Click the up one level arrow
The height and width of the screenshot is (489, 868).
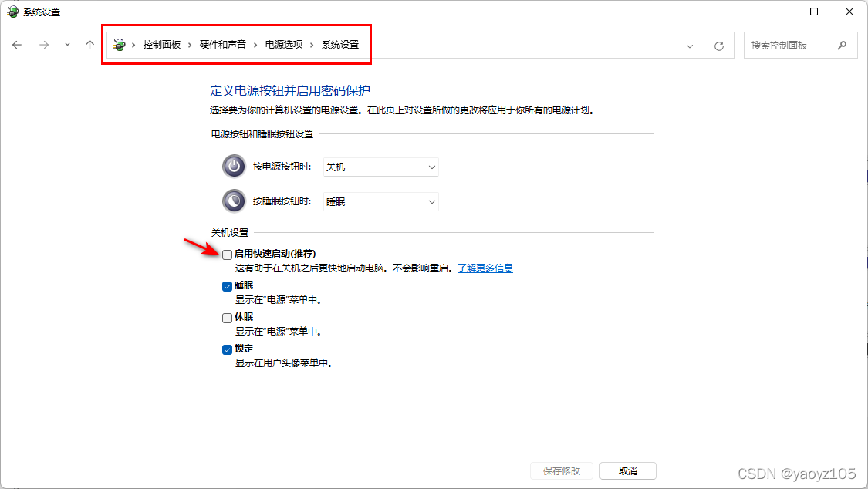point(89,45)
